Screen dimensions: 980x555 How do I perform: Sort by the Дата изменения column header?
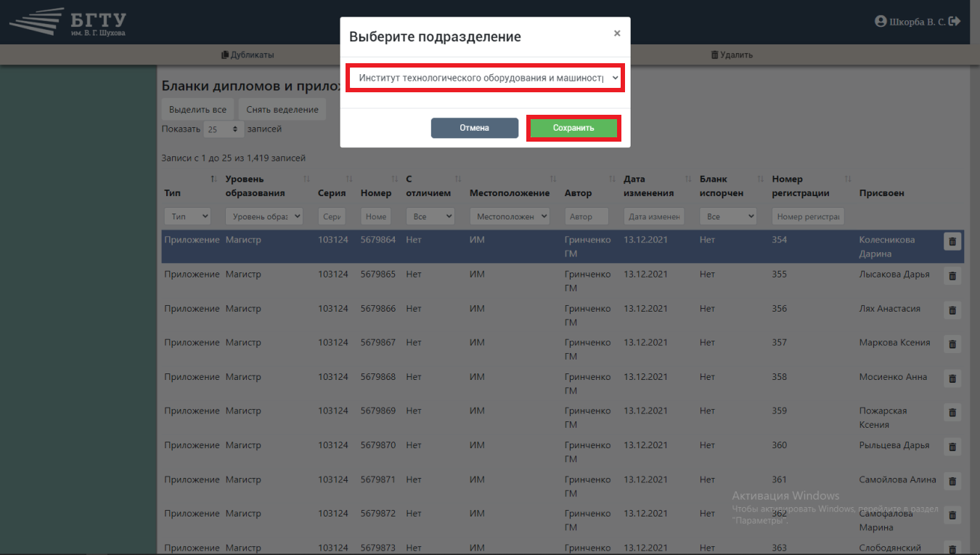coord(657,186)
